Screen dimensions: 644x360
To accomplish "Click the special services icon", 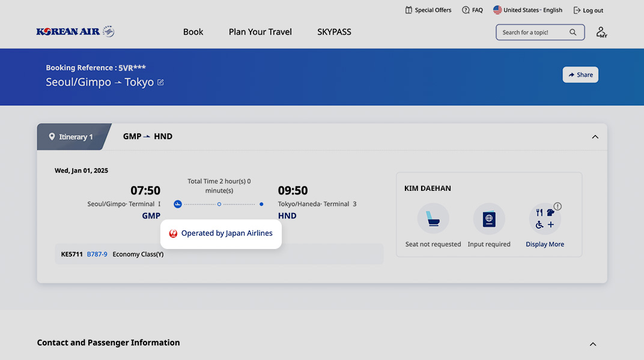I will 545,219.
